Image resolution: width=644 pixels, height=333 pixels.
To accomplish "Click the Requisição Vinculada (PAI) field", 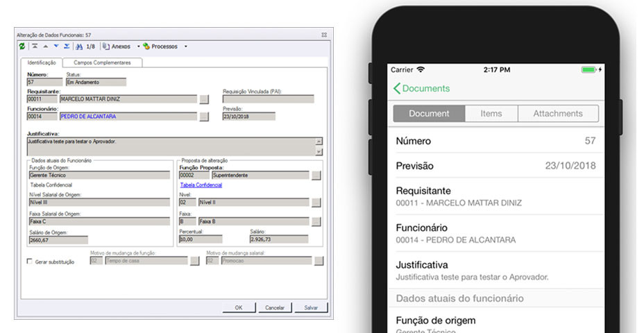I will tap(268, 99).
